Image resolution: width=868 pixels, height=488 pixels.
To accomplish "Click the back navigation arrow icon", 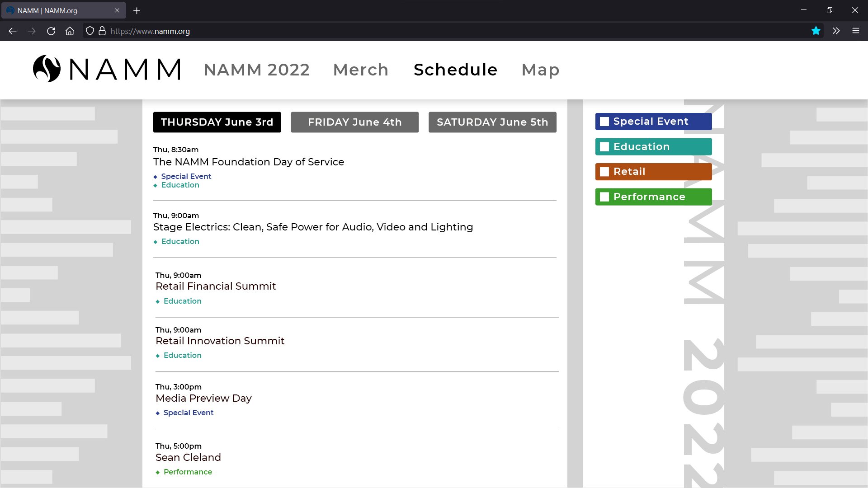I will tap(12, 31).
